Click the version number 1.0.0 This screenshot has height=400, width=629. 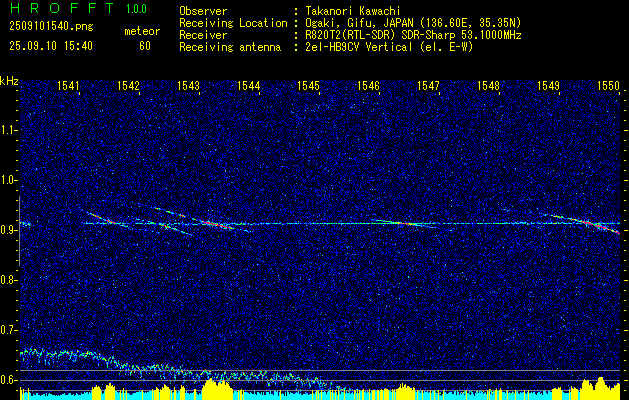pyautogui.click(x=136, y=9)
